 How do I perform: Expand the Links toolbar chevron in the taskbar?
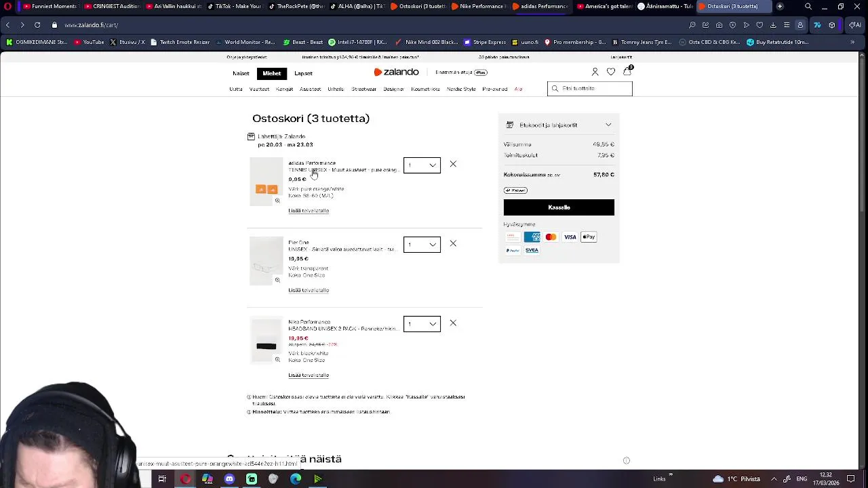(x=671, y=475)
